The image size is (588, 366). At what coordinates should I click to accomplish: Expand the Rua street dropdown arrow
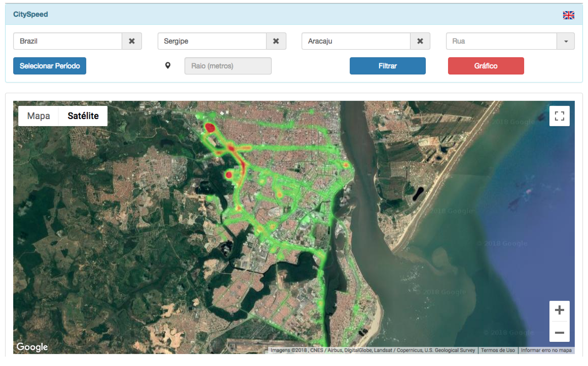point(566,41)
